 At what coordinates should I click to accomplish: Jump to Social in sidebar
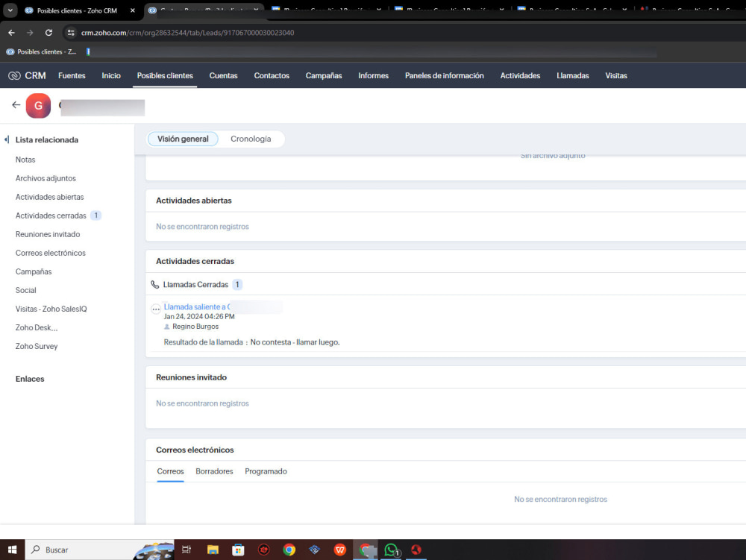click(25, 291)
